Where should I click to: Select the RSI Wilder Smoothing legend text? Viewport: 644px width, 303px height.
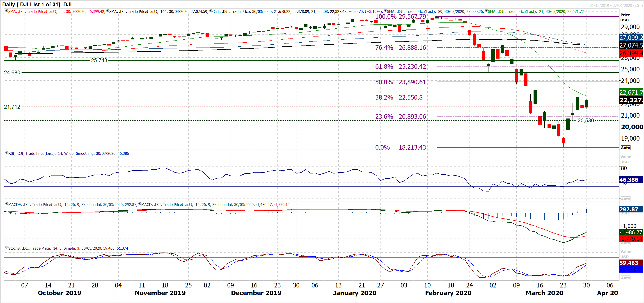(69, 153)
